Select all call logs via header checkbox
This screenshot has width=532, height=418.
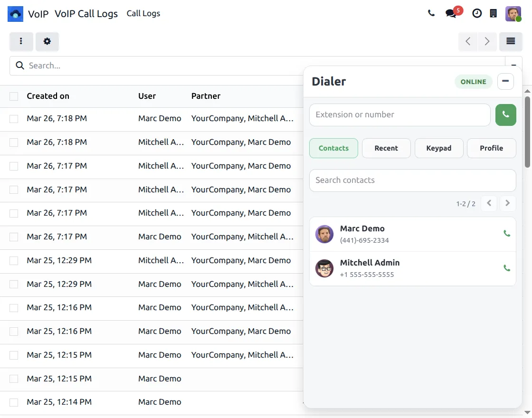[13, 96]
